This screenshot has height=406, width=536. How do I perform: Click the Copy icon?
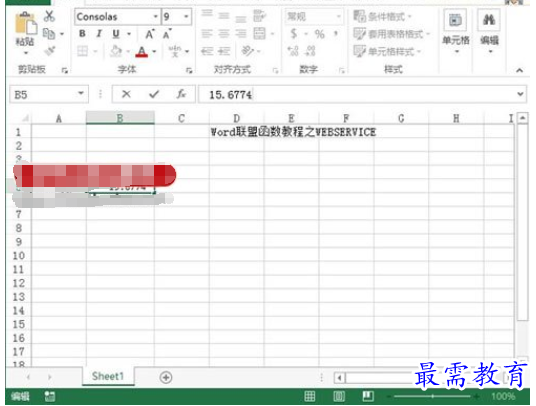49,33
